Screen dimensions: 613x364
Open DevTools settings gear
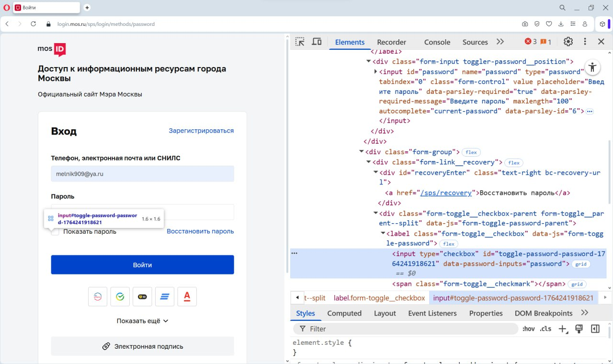[568, 42]
